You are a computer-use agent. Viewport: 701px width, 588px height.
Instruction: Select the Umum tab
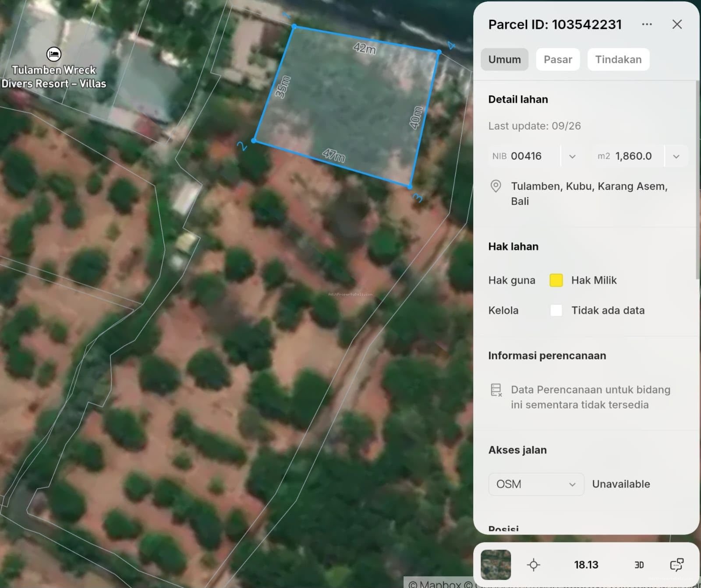tap(505, 60)
